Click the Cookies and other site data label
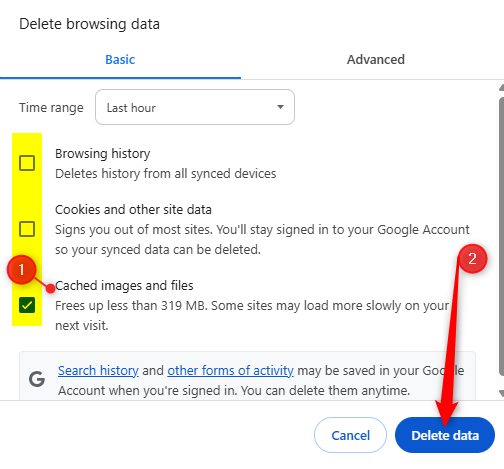 click(x=133, y=210)
